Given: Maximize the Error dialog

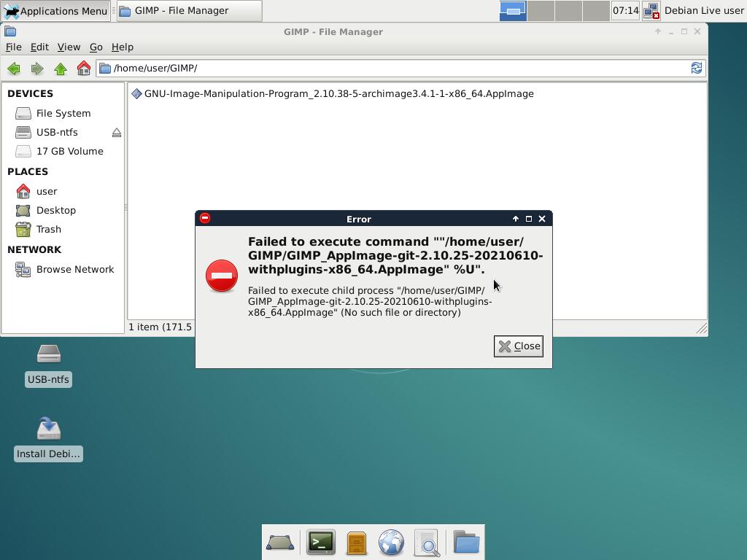Looking at the screenshot, I should pyautogui.click(x=528, y=219).
